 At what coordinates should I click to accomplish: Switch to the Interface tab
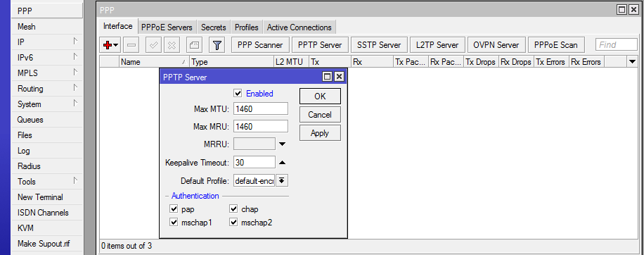click(x=118, y=26)
